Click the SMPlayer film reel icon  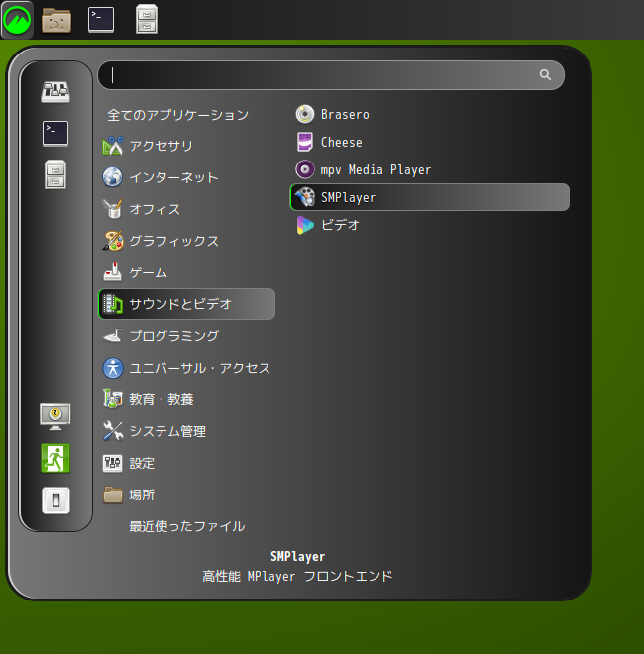point(305,197)
